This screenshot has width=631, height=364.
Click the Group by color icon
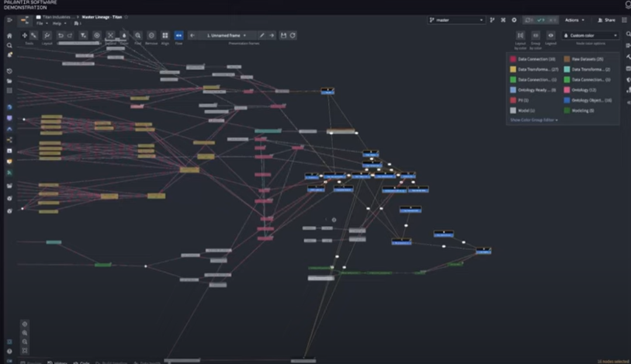536,36
